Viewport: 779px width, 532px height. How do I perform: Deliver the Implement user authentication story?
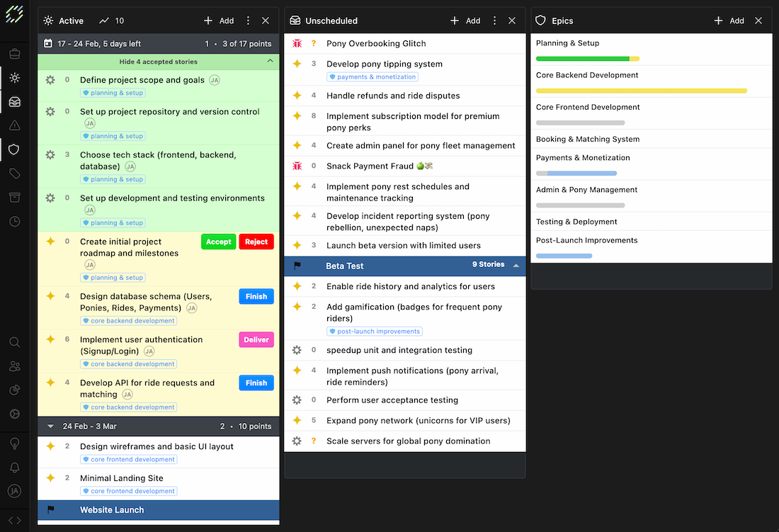click(256, 340)
